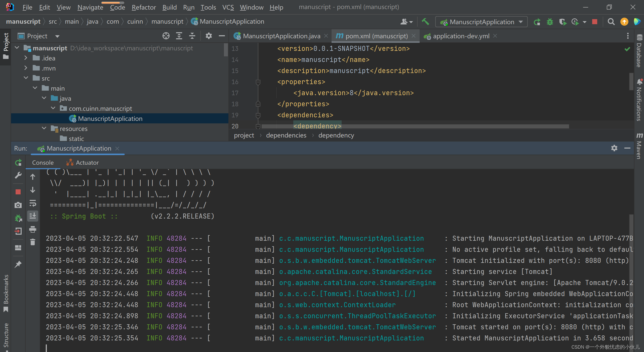Open the Actuator tab in the Run panel
644x352 pixels.
click(87, 163)
